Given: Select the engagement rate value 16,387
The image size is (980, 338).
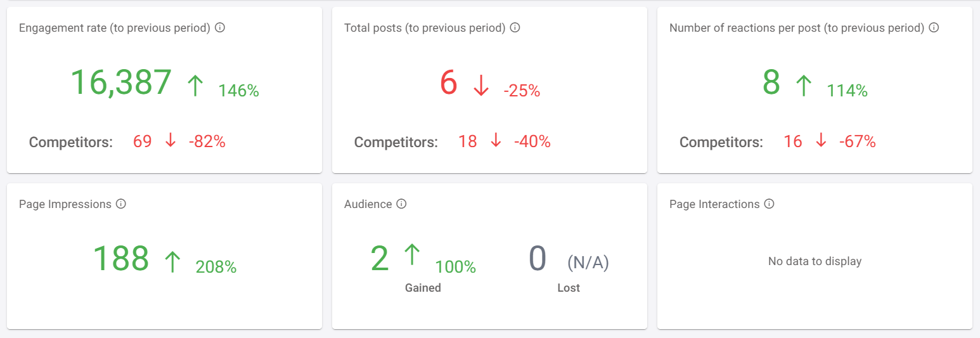Looking at the screenshot, I should 121,82.
